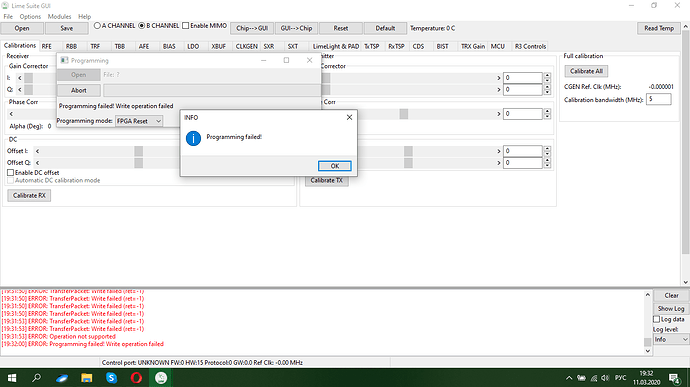Switch to the RFE tab
Screen dimensions: 690x387
tap(47, 46)
